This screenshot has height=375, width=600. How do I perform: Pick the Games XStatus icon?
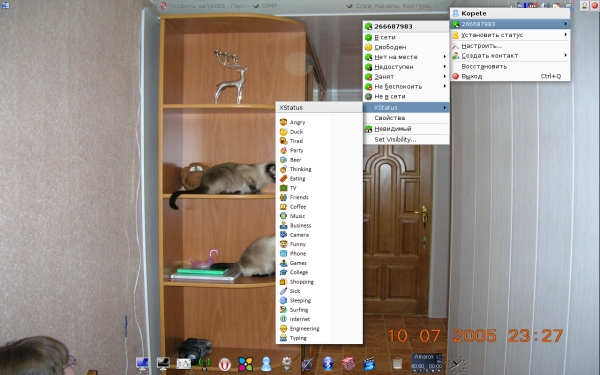point(283,263)
